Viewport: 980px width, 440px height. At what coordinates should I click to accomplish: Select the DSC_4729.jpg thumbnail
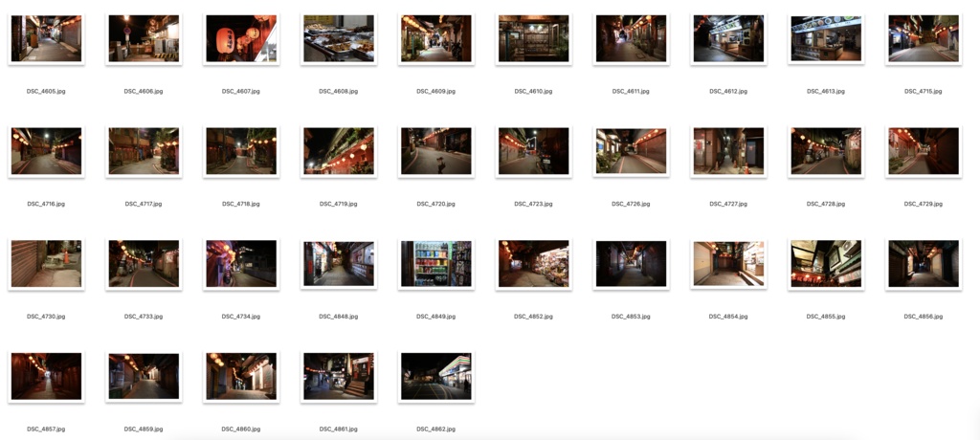click(924, 151)
